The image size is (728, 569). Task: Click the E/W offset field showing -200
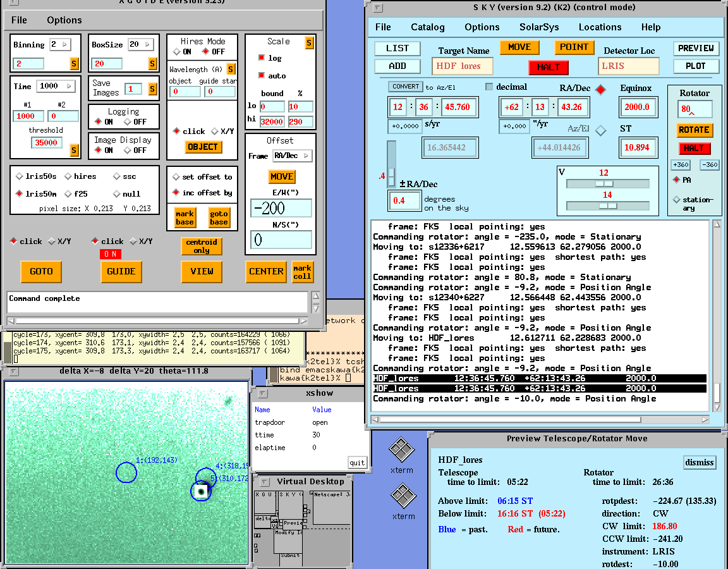click(281, 208)
